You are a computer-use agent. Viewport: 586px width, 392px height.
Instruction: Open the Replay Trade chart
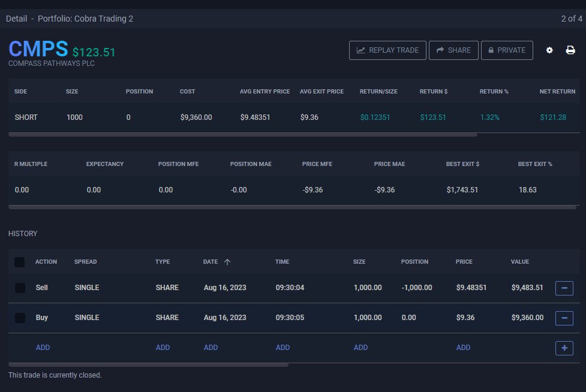click(387, 50)
